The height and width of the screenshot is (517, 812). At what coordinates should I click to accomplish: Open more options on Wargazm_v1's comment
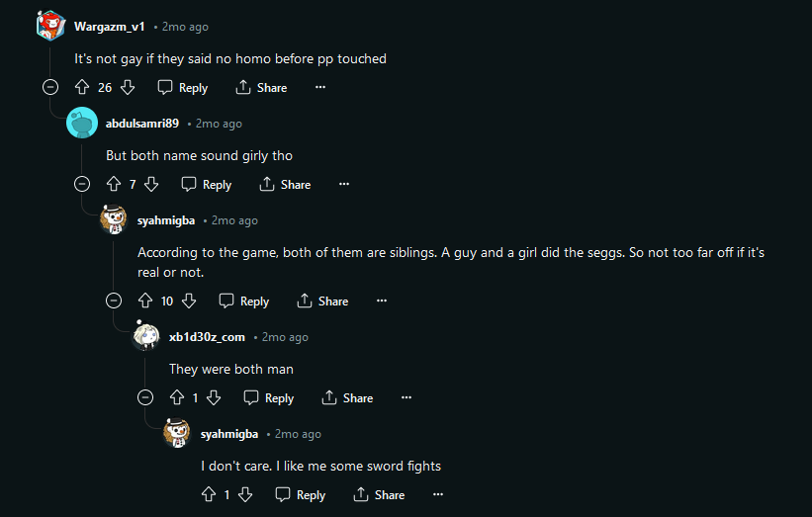point(319,88)
